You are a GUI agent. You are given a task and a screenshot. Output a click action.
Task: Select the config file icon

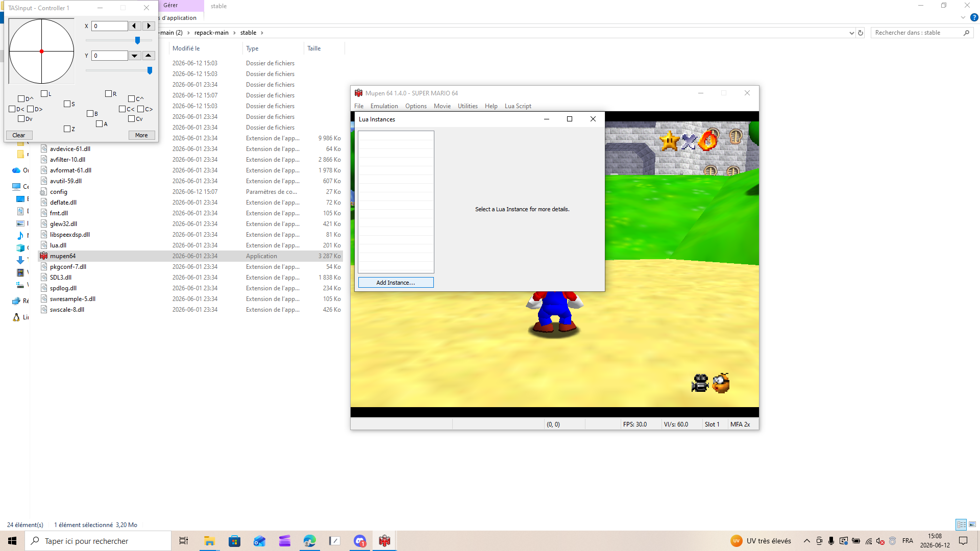tap(44, 192)
